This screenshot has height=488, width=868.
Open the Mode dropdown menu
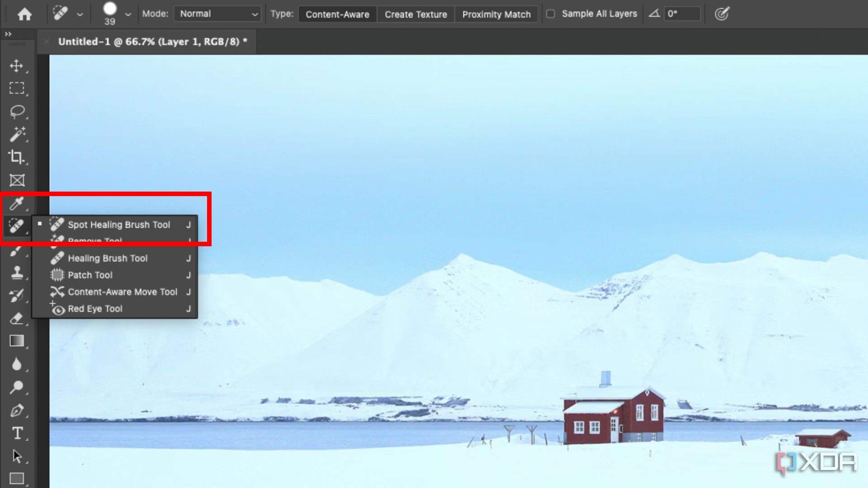point(217,13)
